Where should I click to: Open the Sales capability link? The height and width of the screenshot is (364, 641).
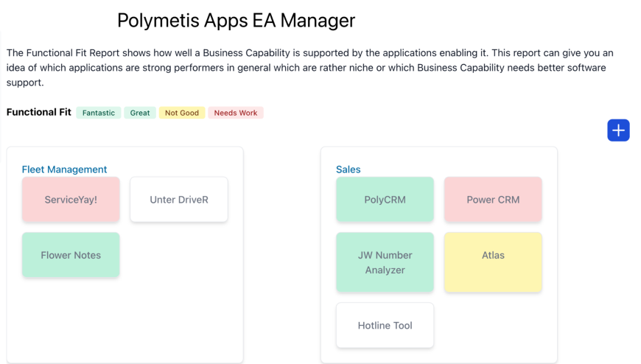348,169
